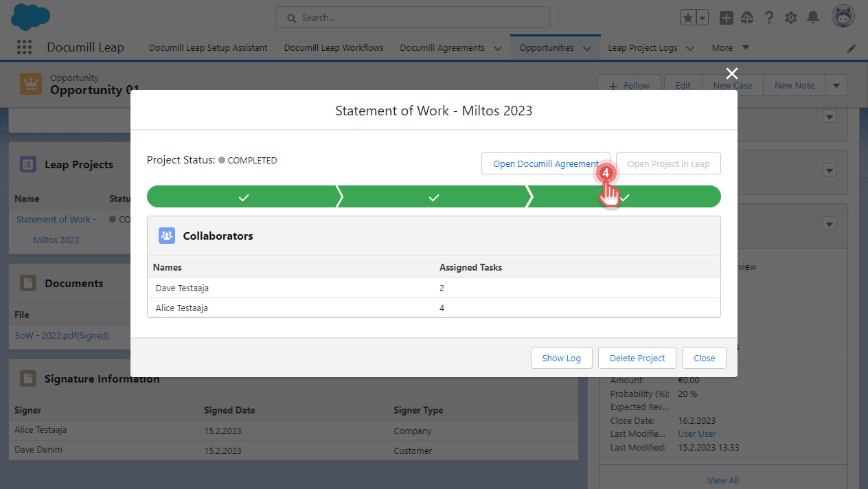Switch to Documill Leap Workflows tab

click(x=333, y=48)
